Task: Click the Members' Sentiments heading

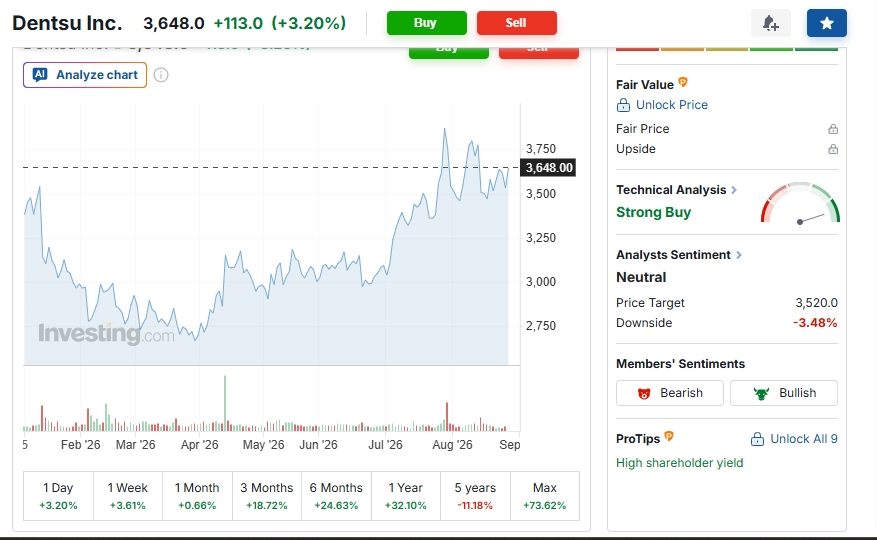Action: pos(680,364)
